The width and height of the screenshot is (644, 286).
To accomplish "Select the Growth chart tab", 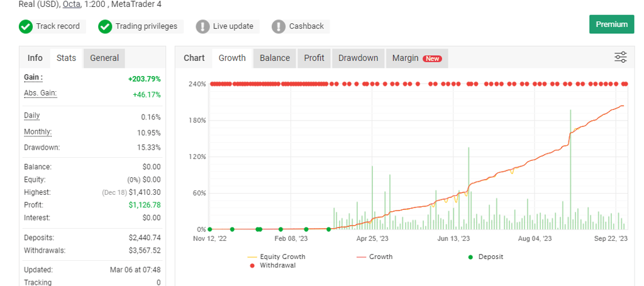I will point(232,58).
